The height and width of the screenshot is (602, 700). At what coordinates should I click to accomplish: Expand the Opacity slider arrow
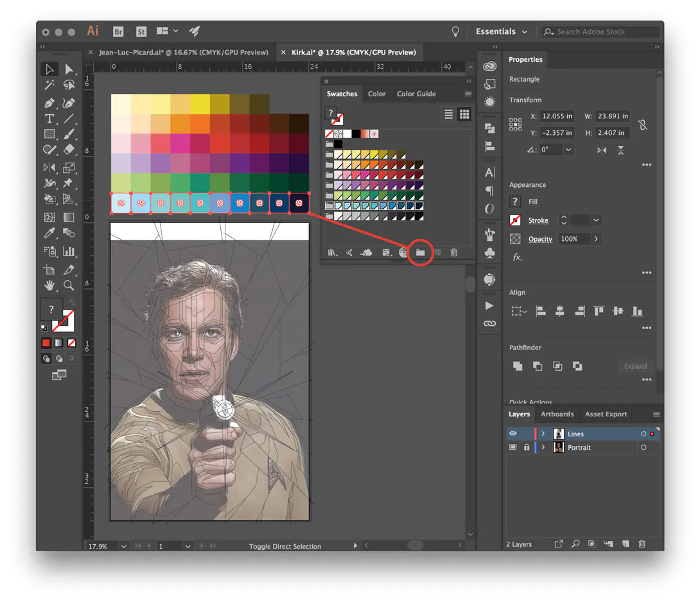point(596,239)
